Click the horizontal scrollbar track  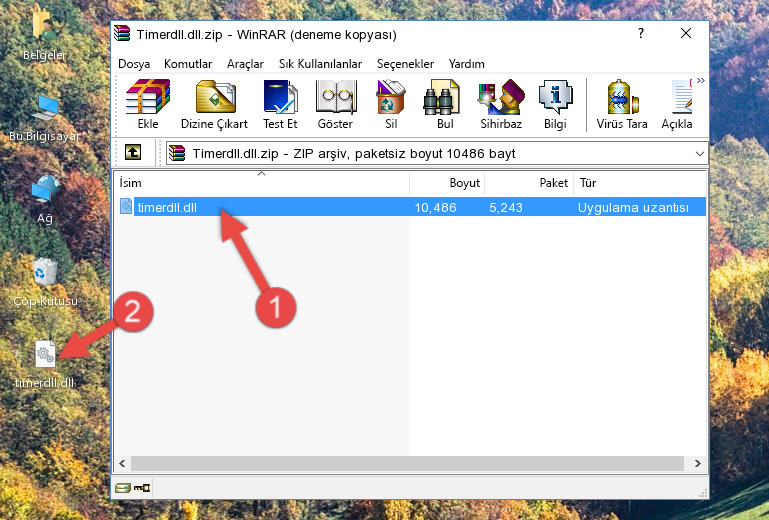point(407,463)
